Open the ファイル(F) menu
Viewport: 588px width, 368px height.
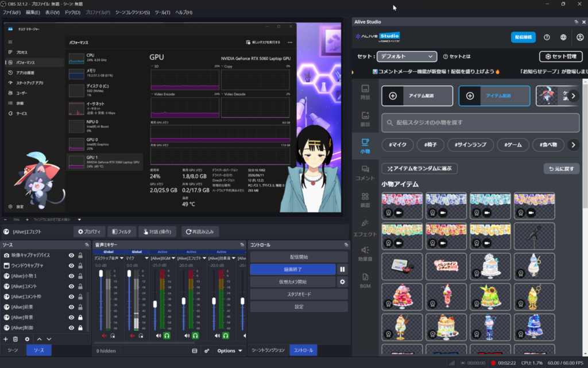pyautogui.click(x=11, y=13)
